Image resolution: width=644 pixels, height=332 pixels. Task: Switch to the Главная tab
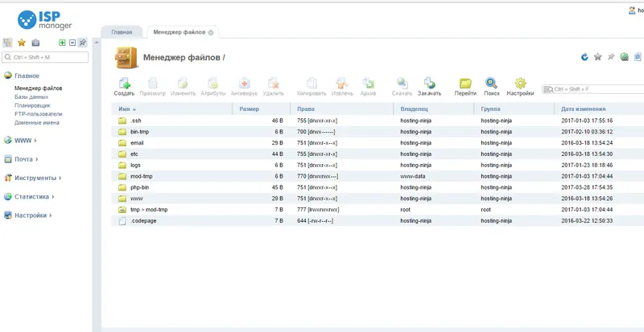tap(122, 32)
